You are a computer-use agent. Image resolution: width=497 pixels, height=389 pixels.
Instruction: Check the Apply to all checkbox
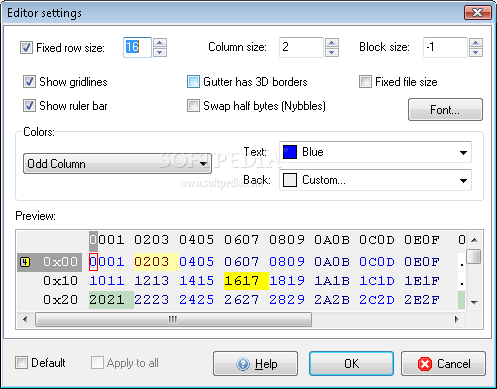point(97,363)
